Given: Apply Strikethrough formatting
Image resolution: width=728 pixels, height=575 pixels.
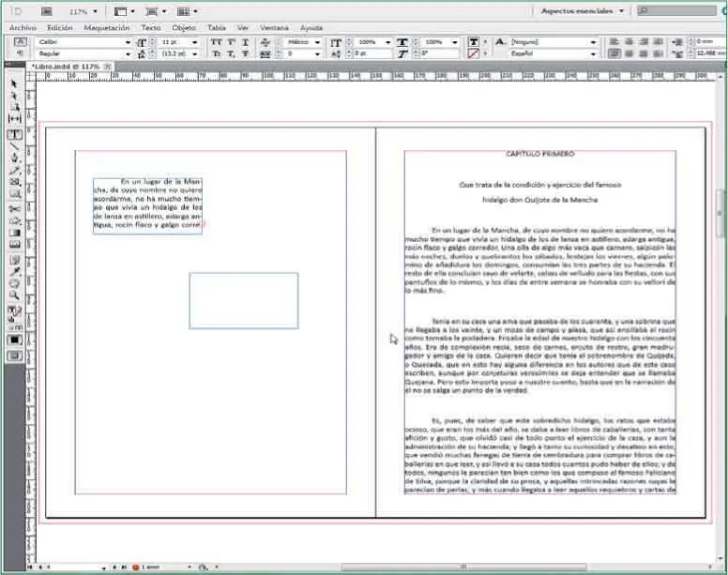Looking at the screenshot, I should click(x=246, y=53).
